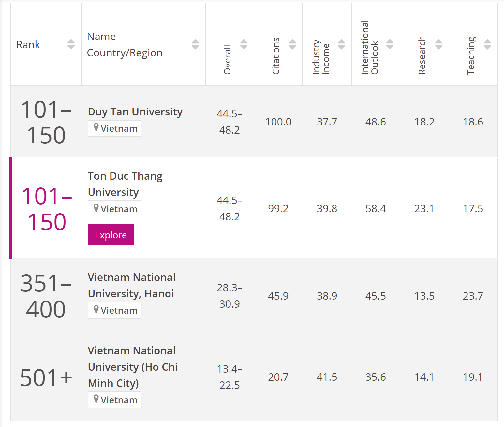The width and height of the screenshot is (504, 427).
Task: Sort by Overall score arrows
Action: pyautogui.click(x=244, y=44)
